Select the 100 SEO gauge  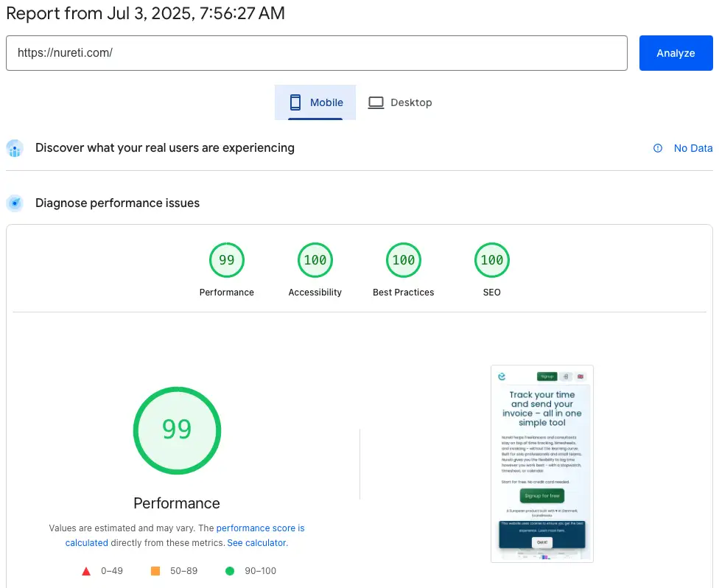point(491,260)
